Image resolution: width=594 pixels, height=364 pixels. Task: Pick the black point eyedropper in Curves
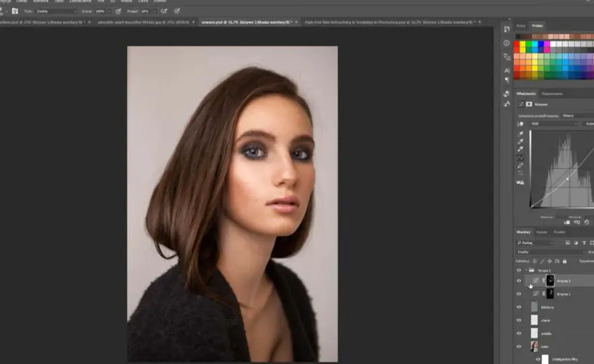[520, 134]
